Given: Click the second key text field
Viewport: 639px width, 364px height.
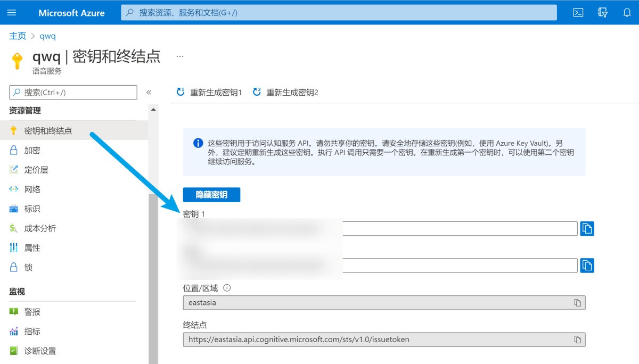Looking at the screenshot, I should point(380,265).
